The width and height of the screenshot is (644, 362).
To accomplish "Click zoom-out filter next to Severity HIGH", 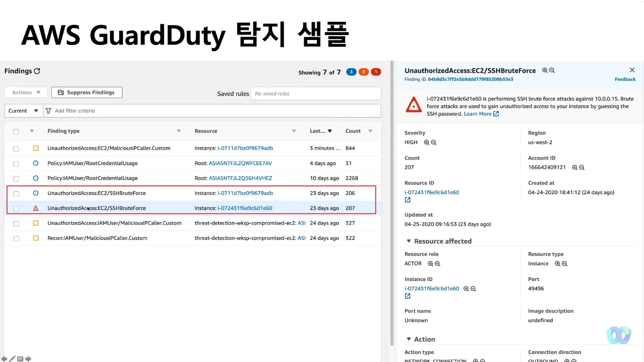I will [434, 142].
